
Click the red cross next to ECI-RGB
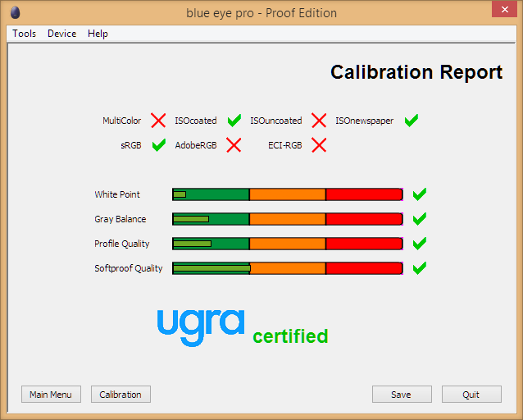point(319,145)
